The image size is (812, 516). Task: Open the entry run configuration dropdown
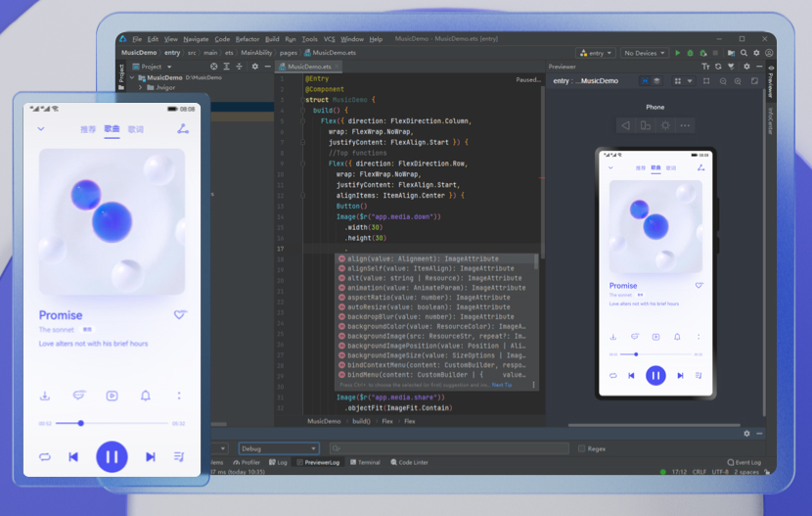(x=596, y=53)
